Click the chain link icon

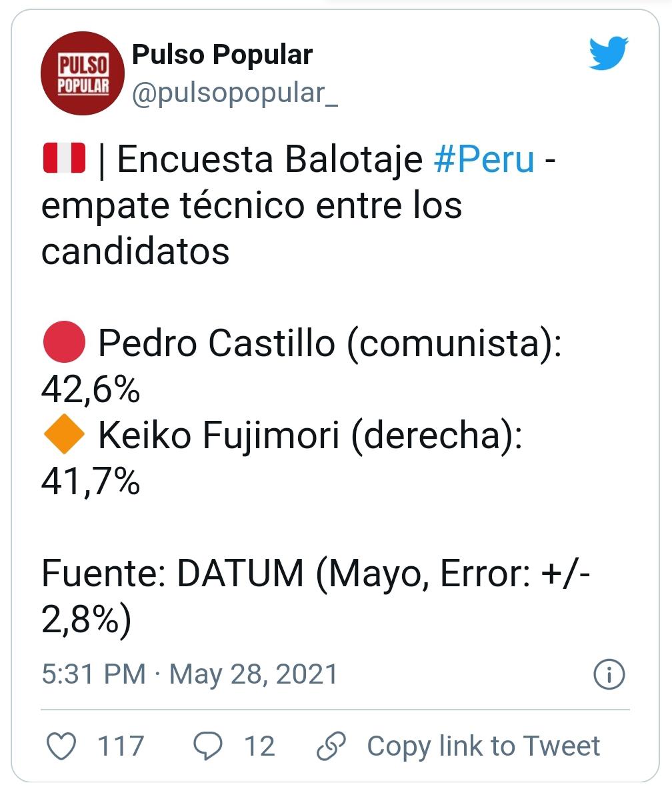click(x=331, y=746)
